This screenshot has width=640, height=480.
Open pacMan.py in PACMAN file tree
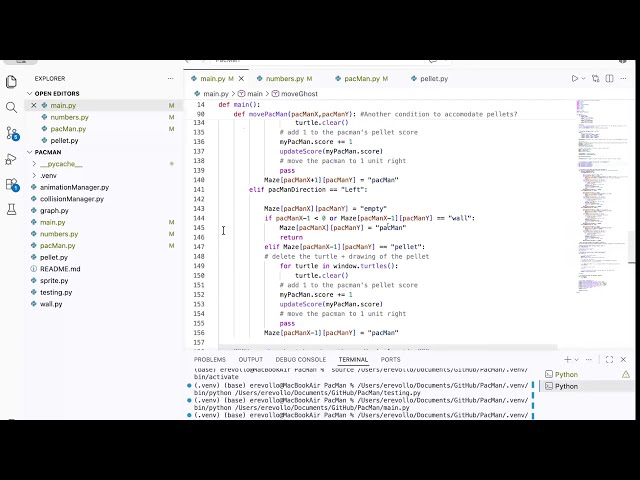tap(58, 246)
